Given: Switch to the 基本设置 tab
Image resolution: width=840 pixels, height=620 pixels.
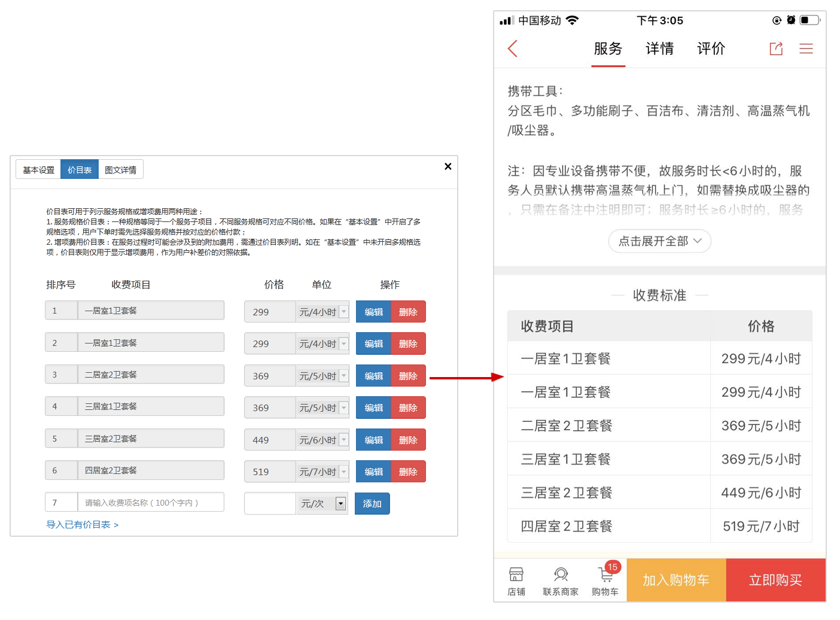Looking at the screenshot, I should [39, 170].
